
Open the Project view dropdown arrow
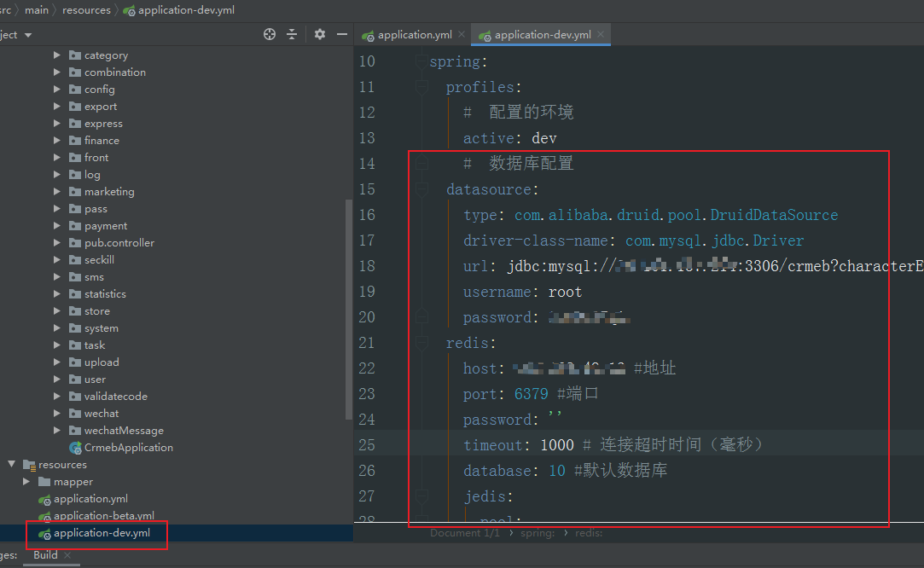27,35
